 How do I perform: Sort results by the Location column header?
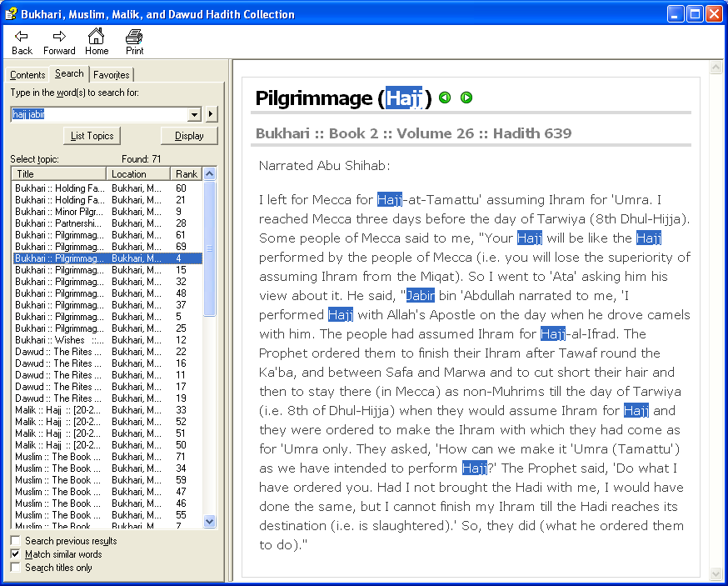point(138,174)
